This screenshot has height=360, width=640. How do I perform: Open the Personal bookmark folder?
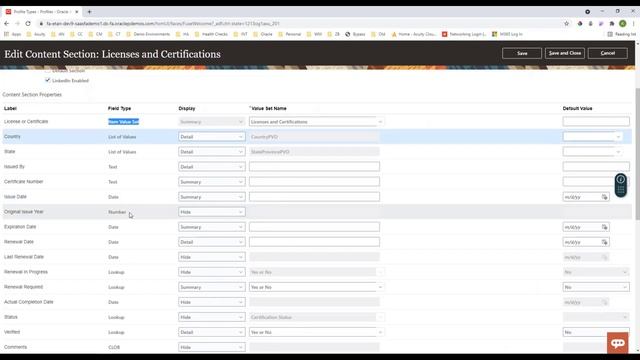point(289,34)
